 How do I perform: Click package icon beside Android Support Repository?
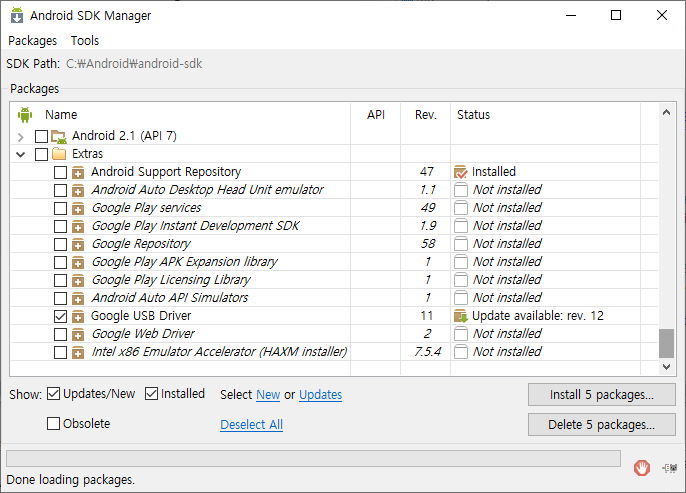point(78,172)
